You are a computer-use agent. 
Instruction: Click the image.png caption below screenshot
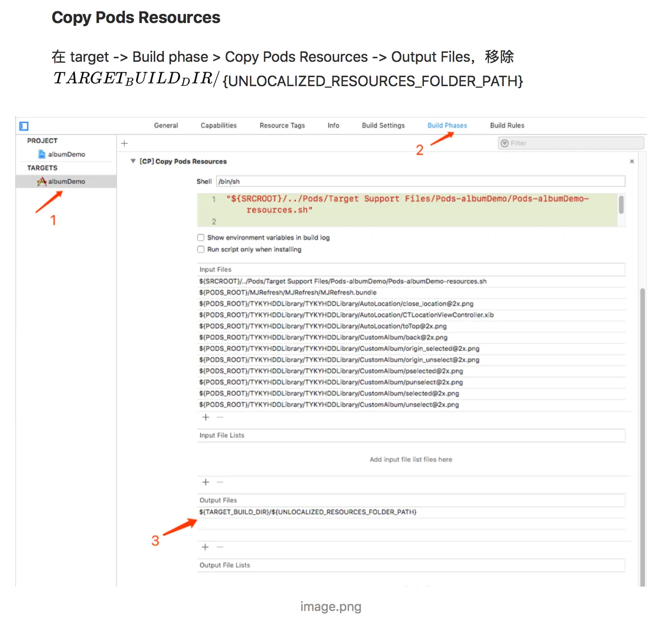tap(331, 607)
